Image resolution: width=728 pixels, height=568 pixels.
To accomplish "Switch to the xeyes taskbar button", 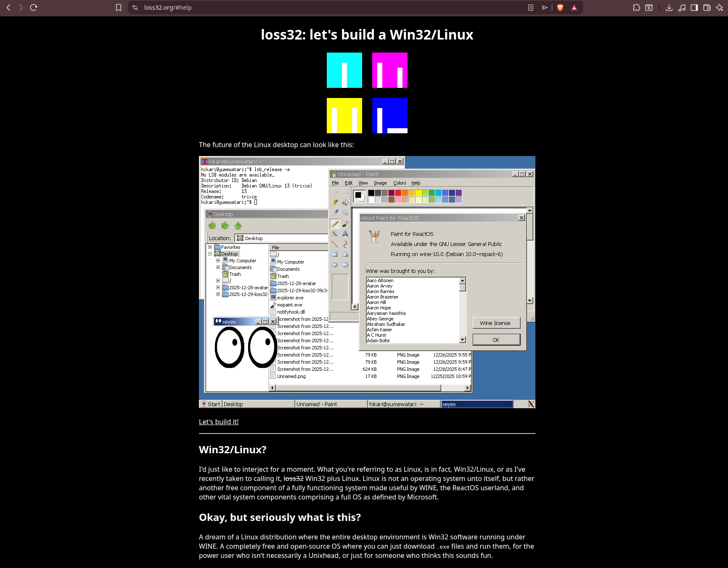I will click(477, 404).
